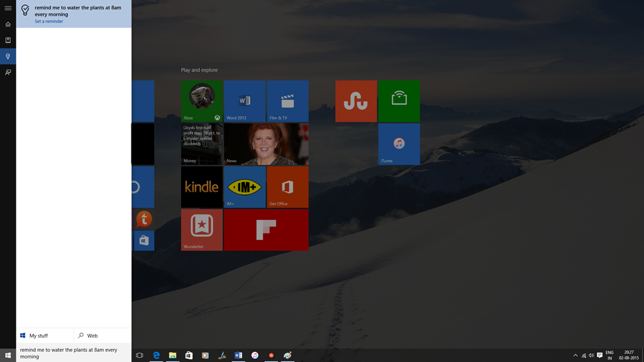Open File Explorer from the taskbar

(x=172, y=355)
